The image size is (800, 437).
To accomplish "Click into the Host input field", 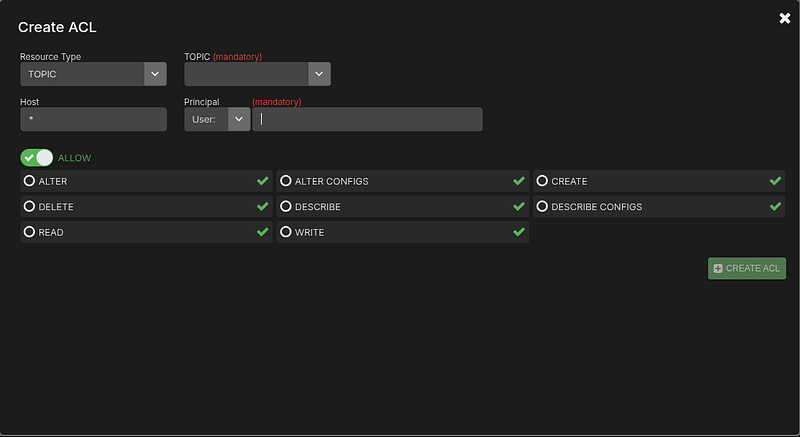I will [x=93, y=119].
